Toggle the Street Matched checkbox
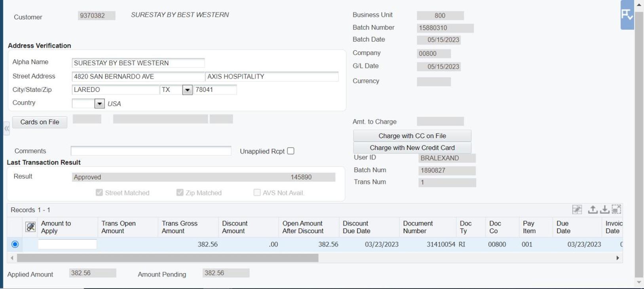The width and height of the screenshot is (644, 289). click(99, 192)
